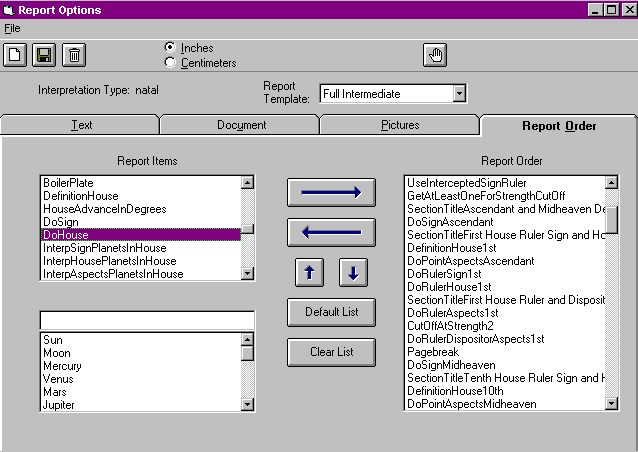Select the Inches radio button

coord(170,48)
